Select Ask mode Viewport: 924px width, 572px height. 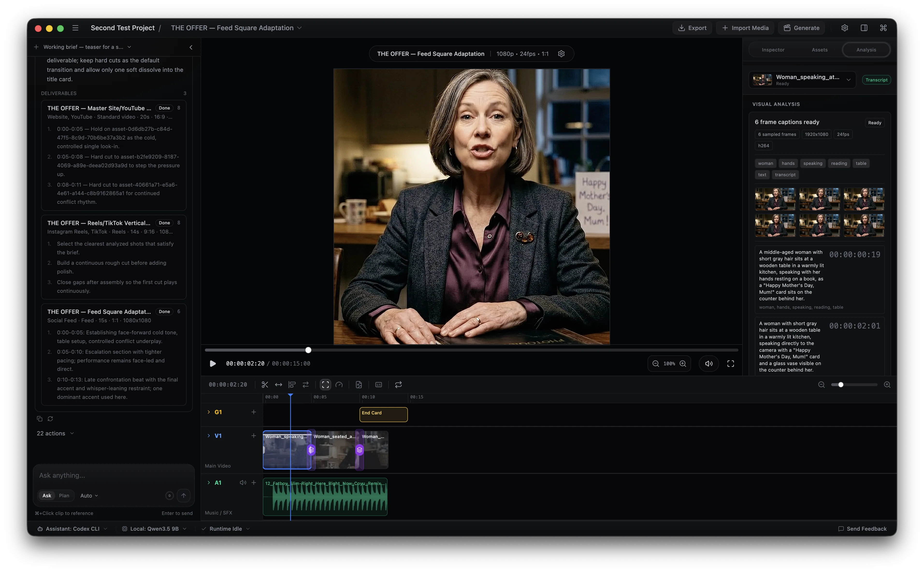click(47, 496)
